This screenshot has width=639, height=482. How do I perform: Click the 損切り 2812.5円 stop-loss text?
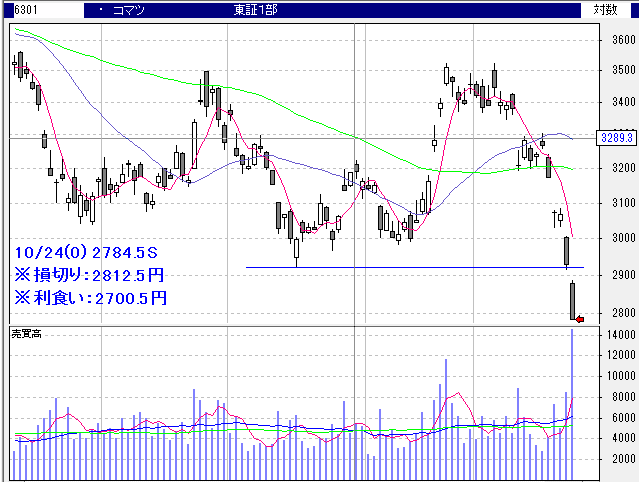88,274
